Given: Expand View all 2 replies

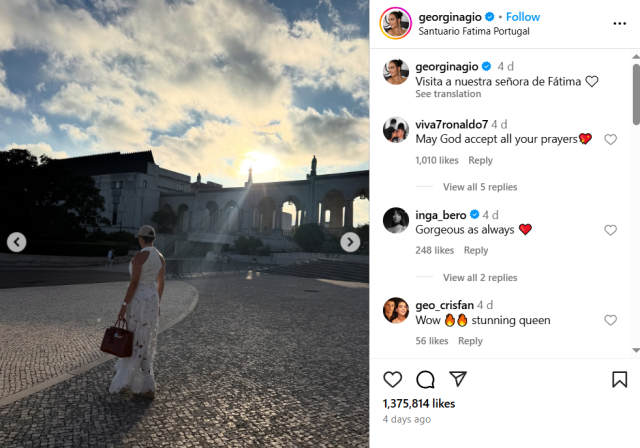Looking at the screenshot, I should point(480,277).
